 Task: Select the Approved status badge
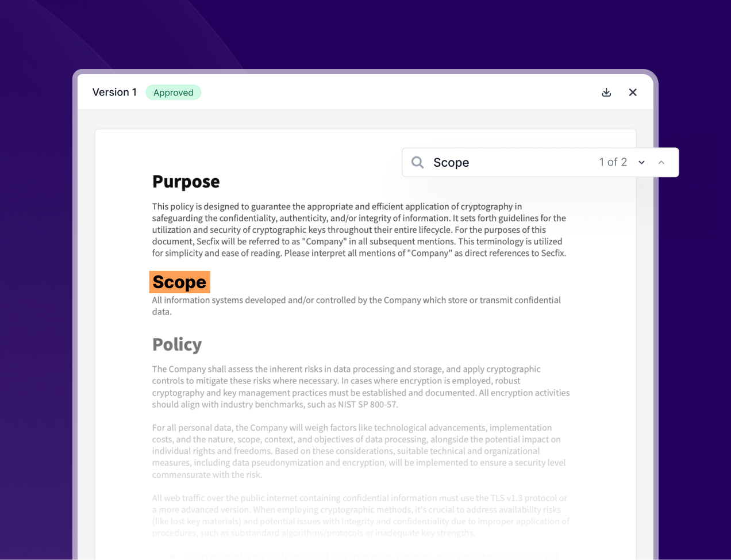click(x=174, y=93)
